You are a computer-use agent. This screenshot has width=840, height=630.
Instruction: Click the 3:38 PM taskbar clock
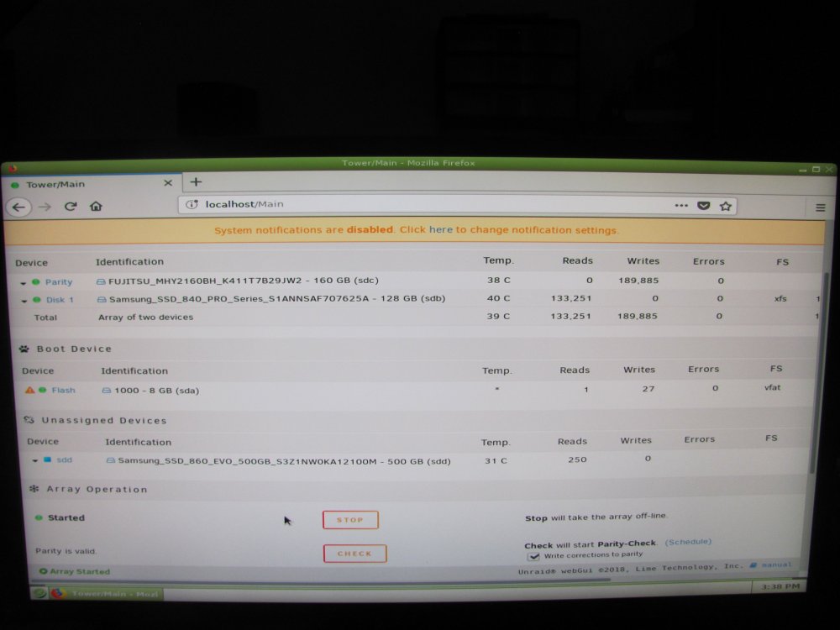[780, 586]
